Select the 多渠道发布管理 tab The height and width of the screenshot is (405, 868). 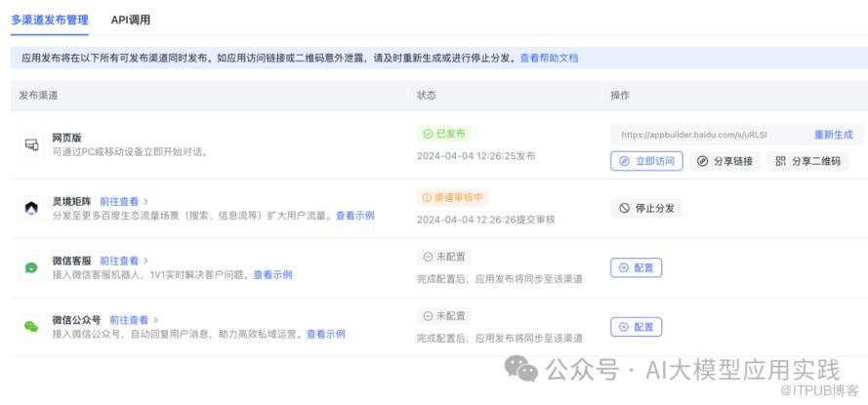[x=50, y=20]
